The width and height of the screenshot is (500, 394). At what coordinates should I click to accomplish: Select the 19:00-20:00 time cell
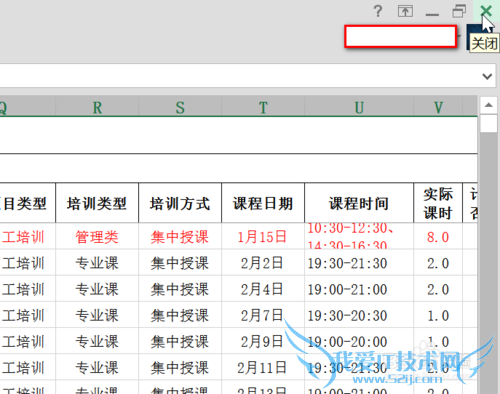359,341
